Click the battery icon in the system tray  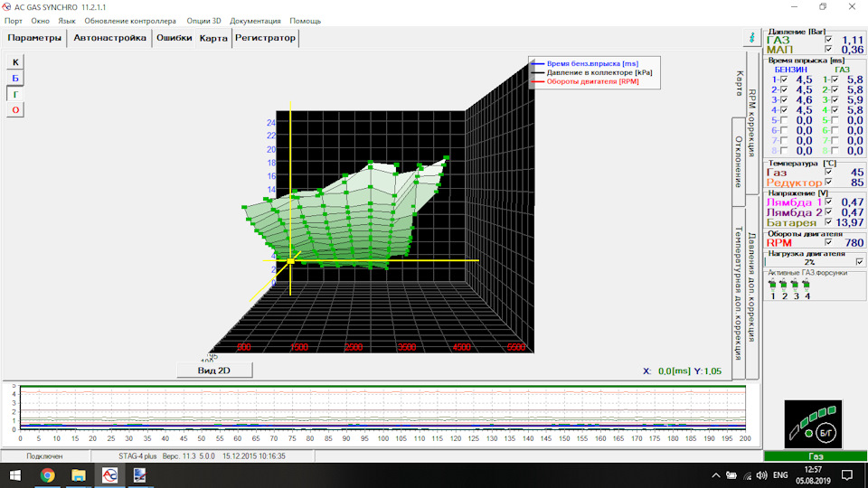click(x=731, y=475)
